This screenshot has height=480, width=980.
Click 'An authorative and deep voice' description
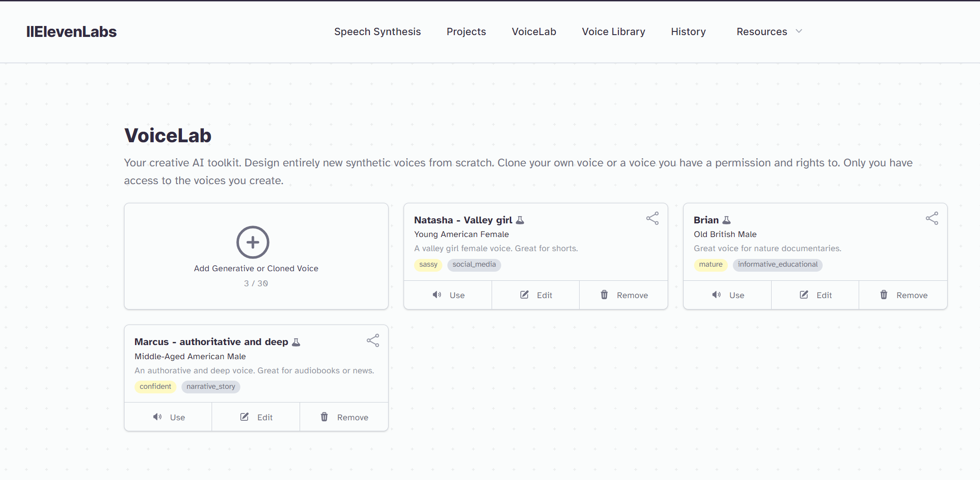click(x=254, y=371)
